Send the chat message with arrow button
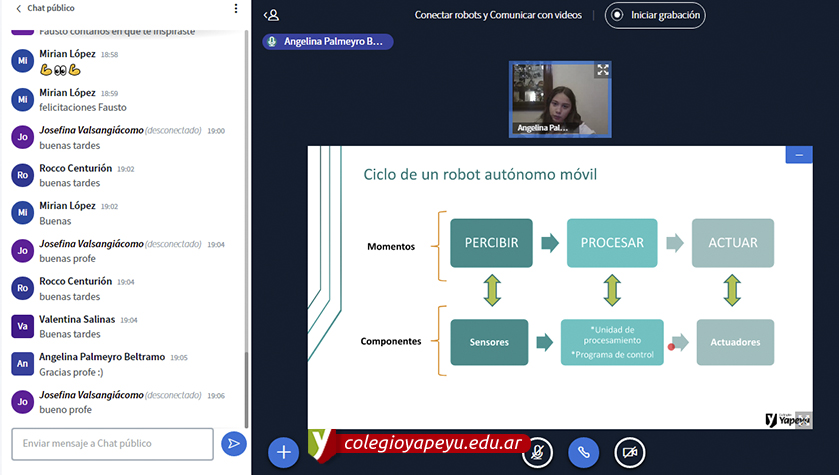The height and width of the screenshot is (475, 839). (233, 443)
